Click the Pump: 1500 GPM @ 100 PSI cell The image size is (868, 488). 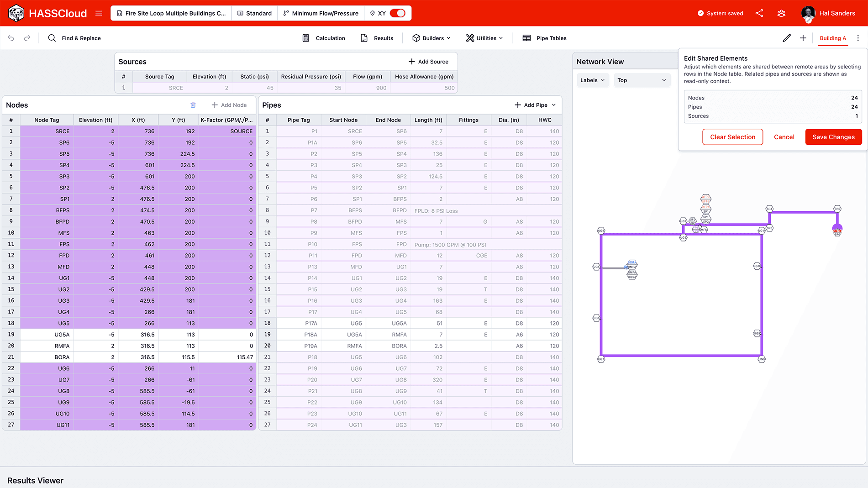486,245
